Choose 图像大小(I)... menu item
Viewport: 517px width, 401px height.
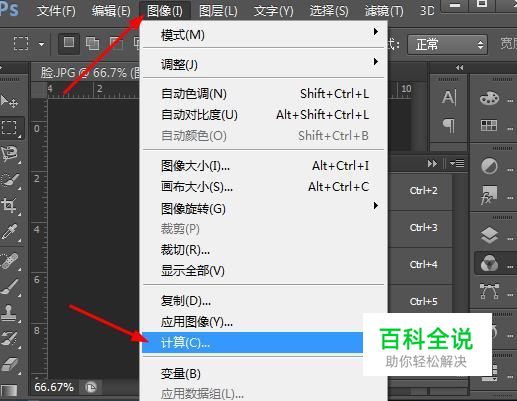[x=264, y=166]
